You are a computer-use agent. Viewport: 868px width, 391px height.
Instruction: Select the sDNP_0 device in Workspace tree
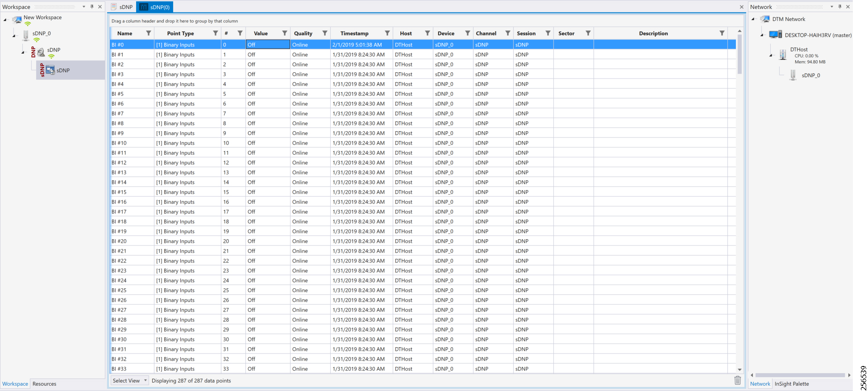[42, 33]
